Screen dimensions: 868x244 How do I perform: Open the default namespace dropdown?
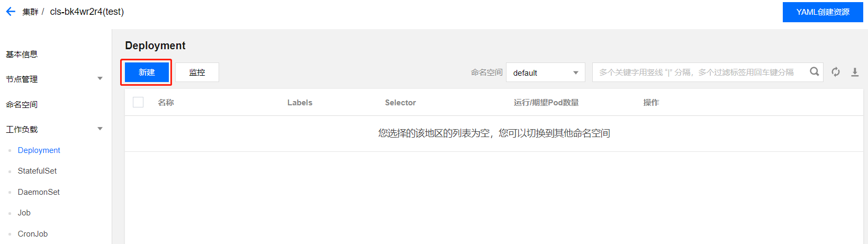(x=546, y=73)
